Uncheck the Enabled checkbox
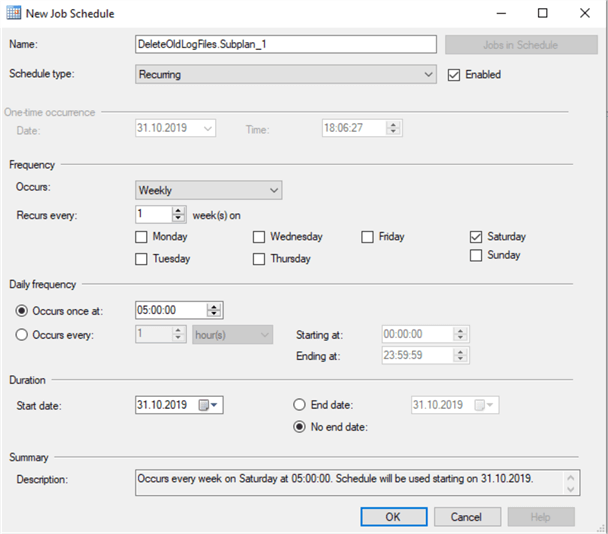Viewport: 608px width, 534px height. click(455, 74)
